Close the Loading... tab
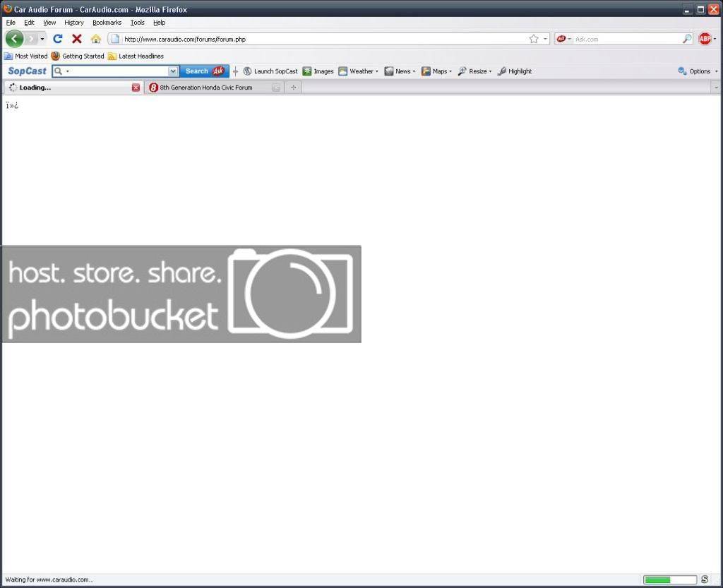 (136, 88)
